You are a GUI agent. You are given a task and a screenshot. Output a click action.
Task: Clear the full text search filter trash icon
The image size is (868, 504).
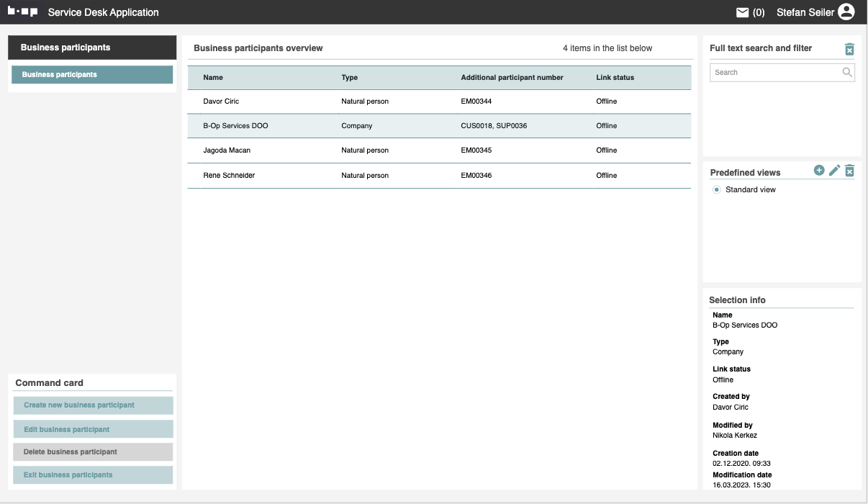point(849,49)
